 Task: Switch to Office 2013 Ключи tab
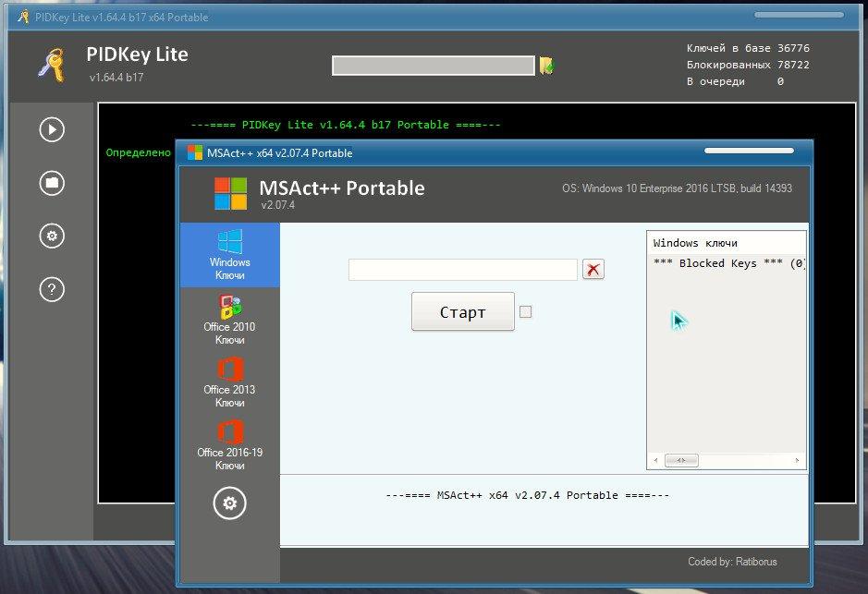point(230,382)
